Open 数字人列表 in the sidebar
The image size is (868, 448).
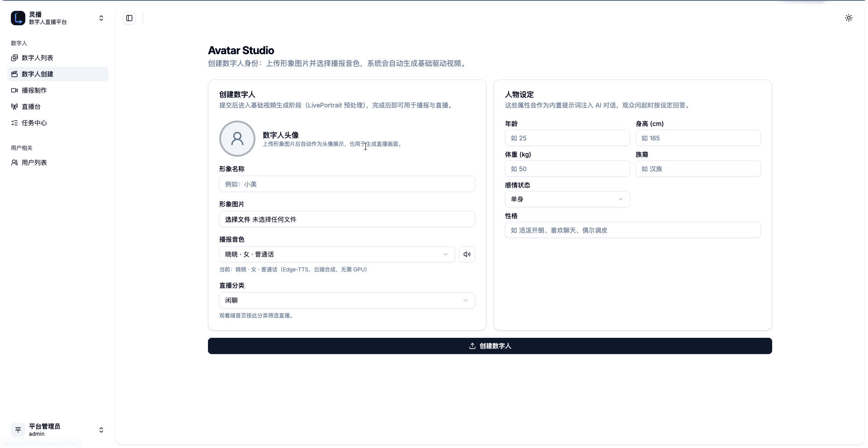pyautogui.click(x=58, y=58)
